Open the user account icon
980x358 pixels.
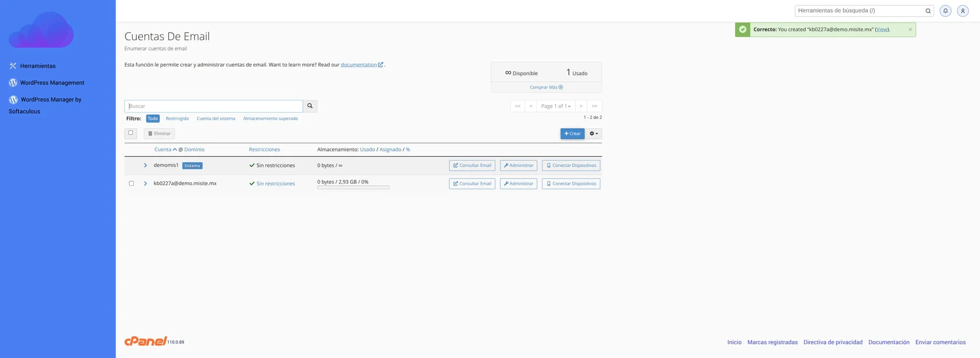click(962, 11)
